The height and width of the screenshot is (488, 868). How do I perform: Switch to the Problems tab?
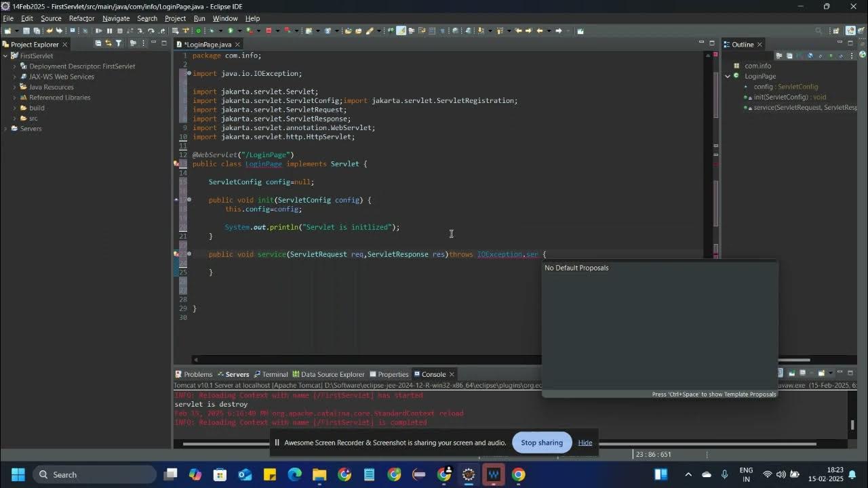pyautogui.click(x=194, y=374)
